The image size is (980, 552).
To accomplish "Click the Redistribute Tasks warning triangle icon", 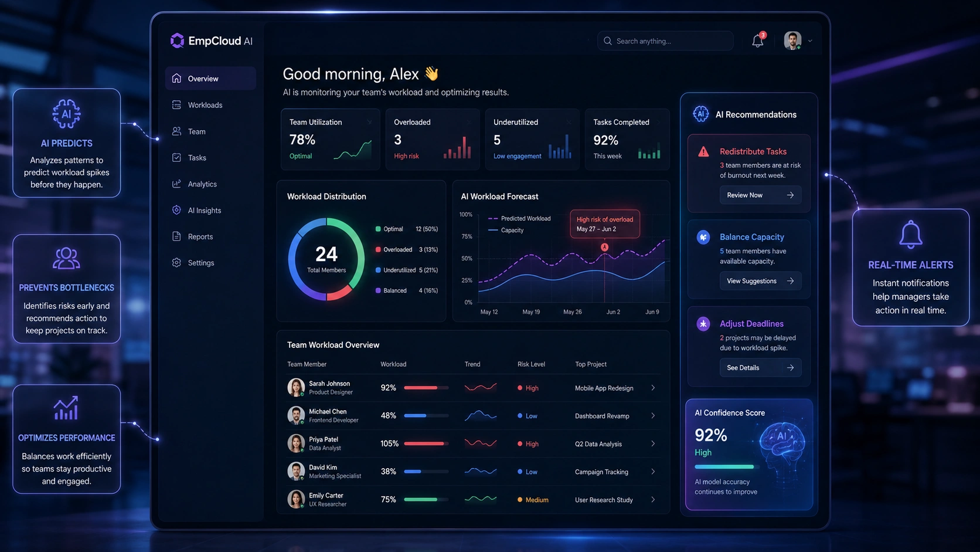I will pos(703,152).
